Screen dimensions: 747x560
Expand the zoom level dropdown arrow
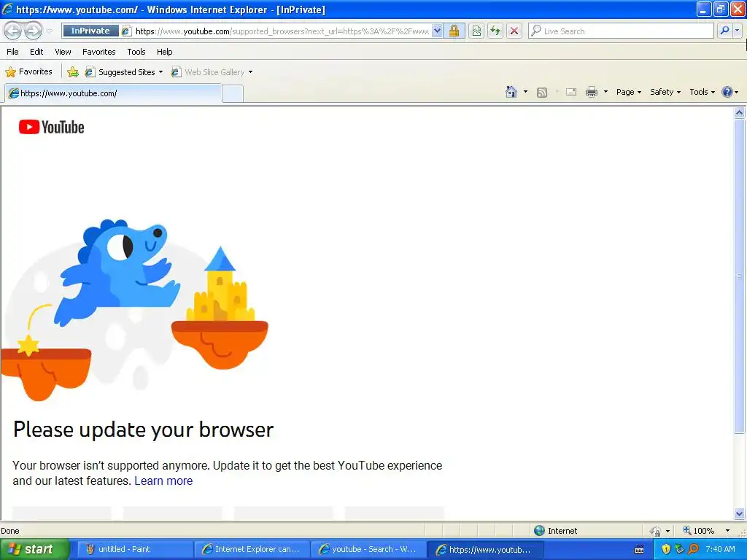click(727, 531)
